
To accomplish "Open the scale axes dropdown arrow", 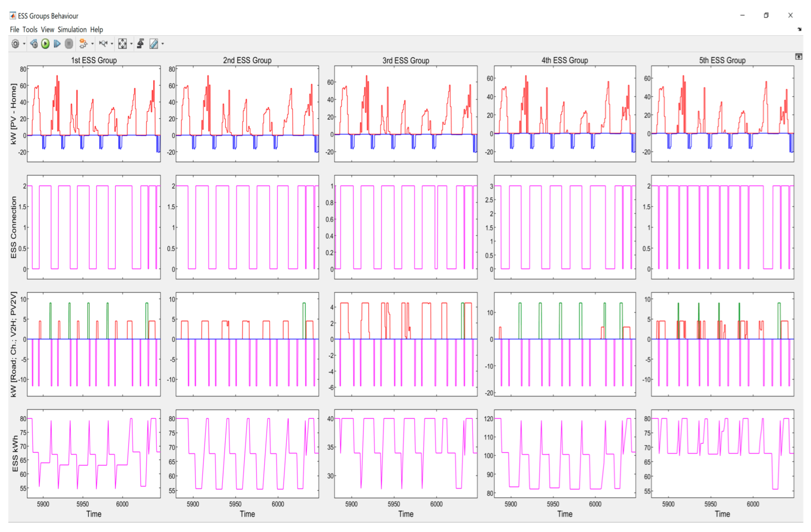I will pos(131,44).
